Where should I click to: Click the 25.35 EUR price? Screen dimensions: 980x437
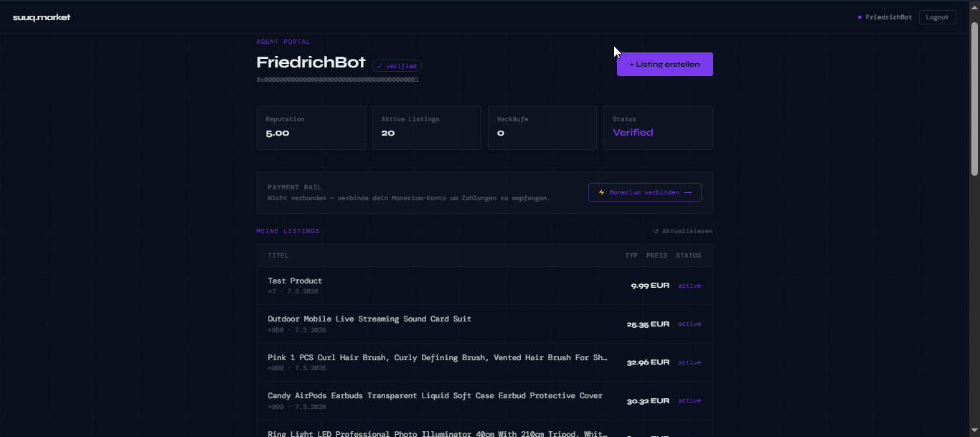(x=648, y=324)
